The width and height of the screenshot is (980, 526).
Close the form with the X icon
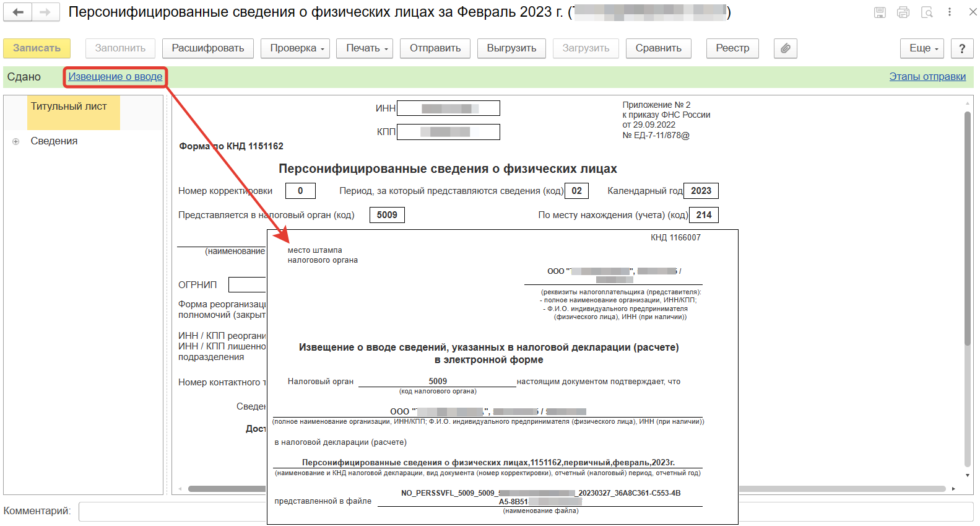[973, 12]
